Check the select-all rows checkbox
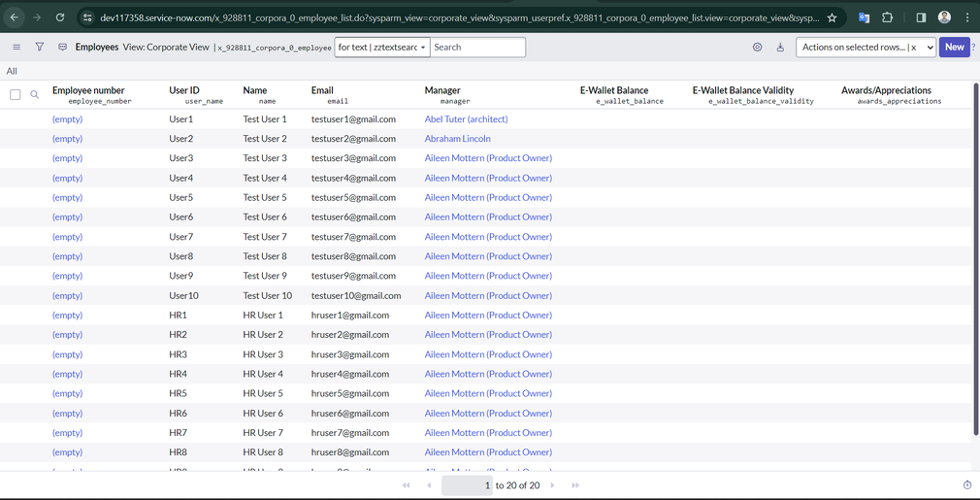 point(15,94)
